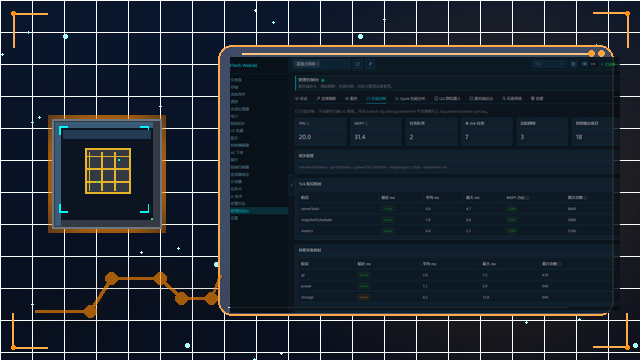Click the orange latency badge in storage row
Image resolution: width=640 pixels, height=360 pixels.
coord(363,297)
